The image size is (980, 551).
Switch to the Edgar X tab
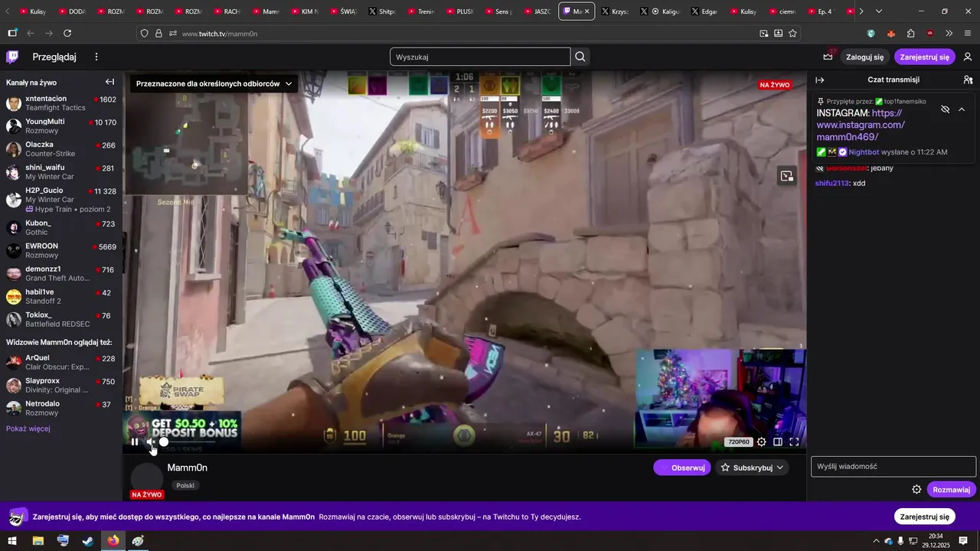click(x=704, y=11)
